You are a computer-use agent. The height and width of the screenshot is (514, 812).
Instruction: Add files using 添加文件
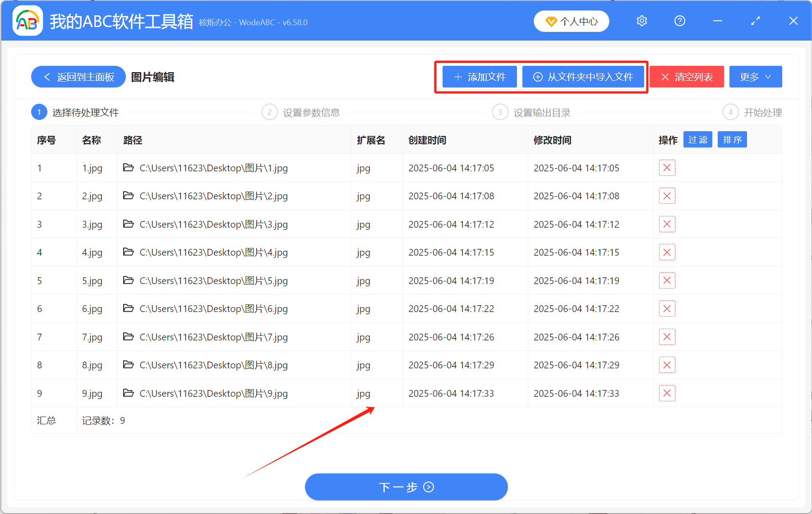(479, 77)
